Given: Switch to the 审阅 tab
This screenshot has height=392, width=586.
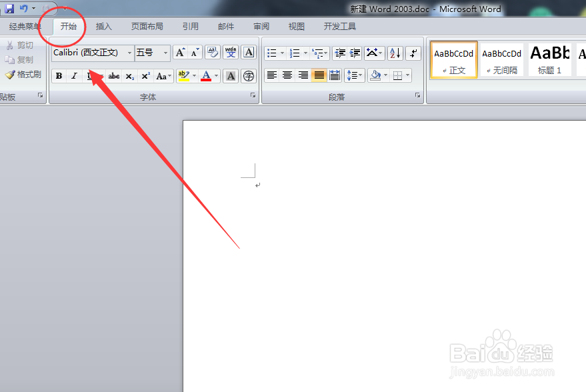Looking at the screenshot, I should coord(261,27).
